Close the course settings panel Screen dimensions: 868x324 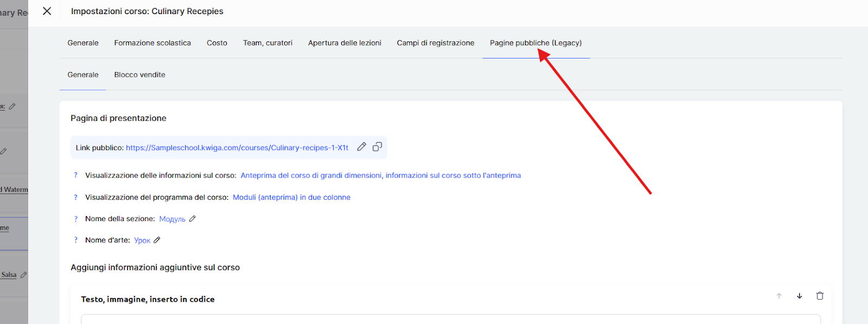(47, 11)
